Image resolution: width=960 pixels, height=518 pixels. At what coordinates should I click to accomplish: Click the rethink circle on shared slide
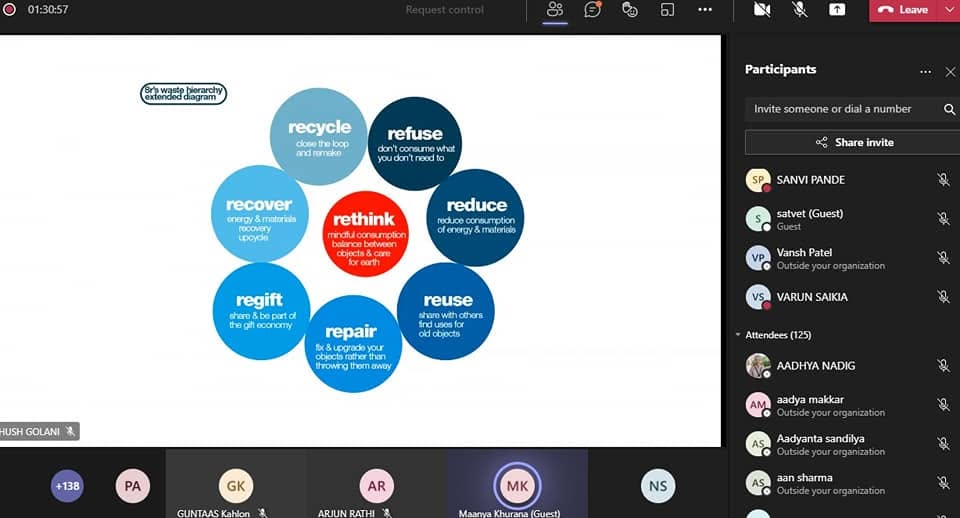click(366, 234)
